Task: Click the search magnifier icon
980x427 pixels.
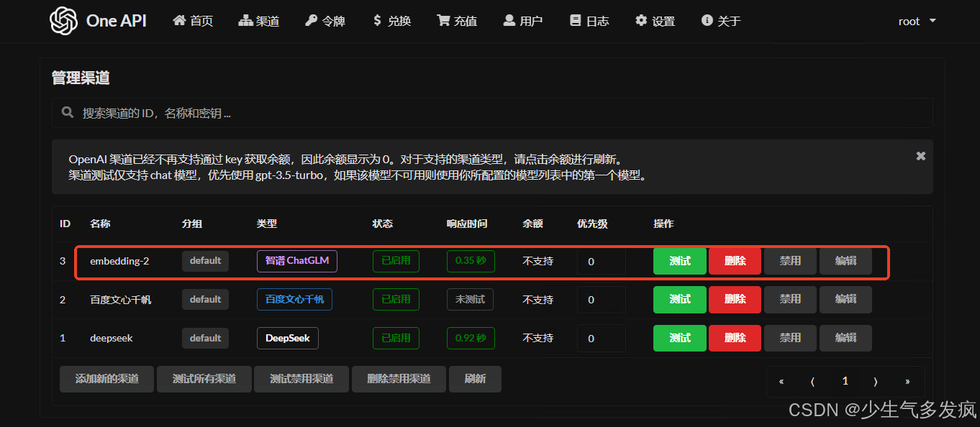Action: click(x=68, y=113)
